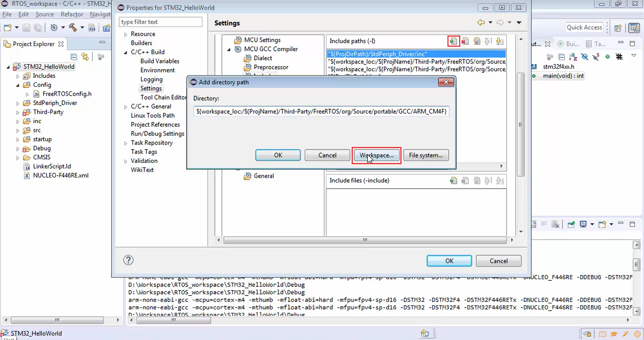
Task: Click the C/C++ perspective icon
Action: (634, 28)
